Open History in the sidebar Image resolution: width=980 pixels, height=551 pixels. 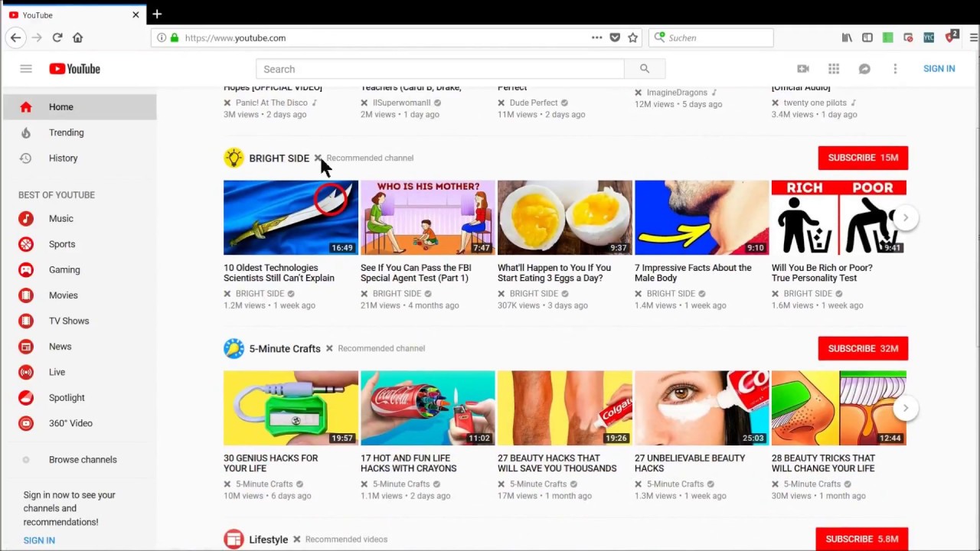point(80,158)
